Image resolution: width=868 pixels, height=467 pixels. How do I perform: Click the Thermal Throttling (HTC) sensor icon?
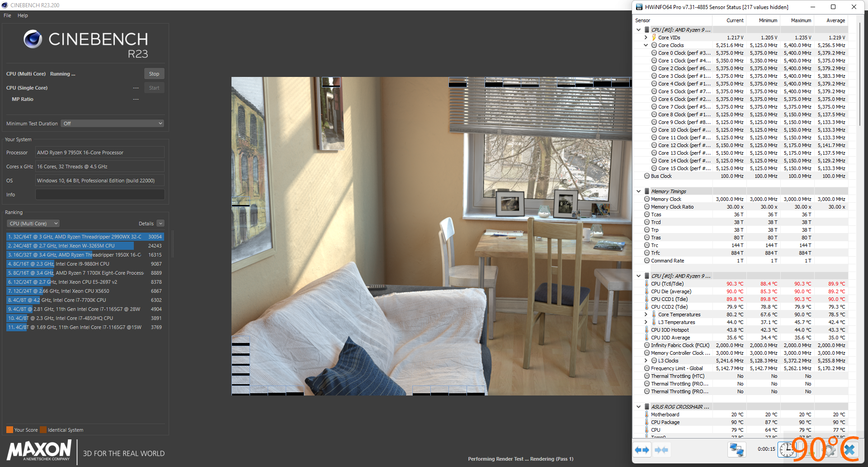pyautogui.click(x=647, y=376)
